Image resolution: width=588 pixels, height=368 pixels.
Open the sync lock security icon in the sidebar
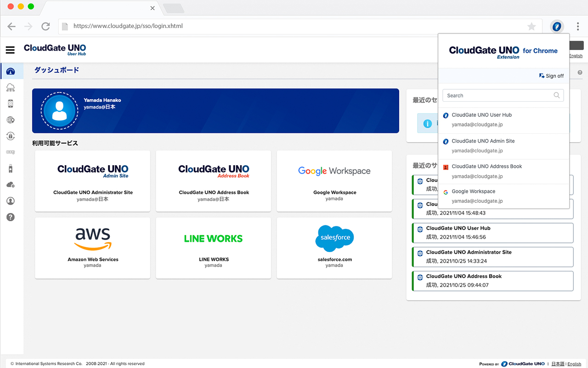(x=10, y=136)
